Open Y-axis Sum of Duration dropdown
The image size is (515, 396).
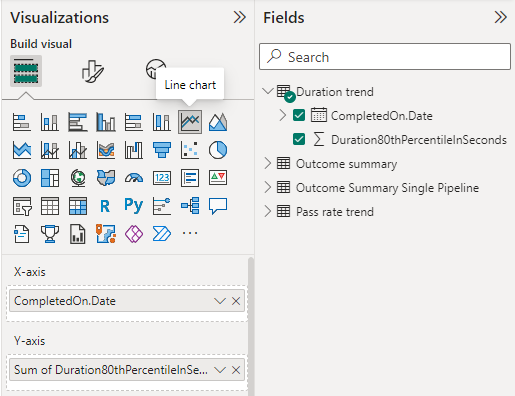[220, 370]
